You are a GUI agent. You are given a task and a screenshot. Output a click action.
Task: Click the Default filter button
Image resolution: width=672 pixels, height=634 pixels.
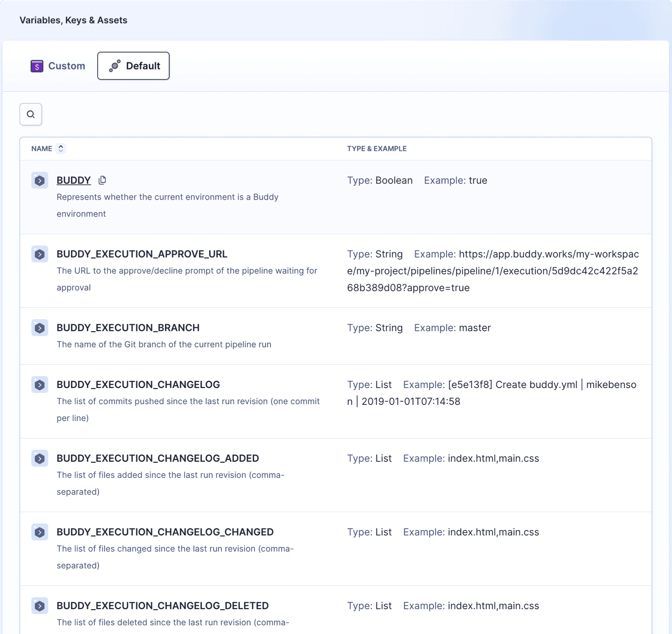point(133,66)
